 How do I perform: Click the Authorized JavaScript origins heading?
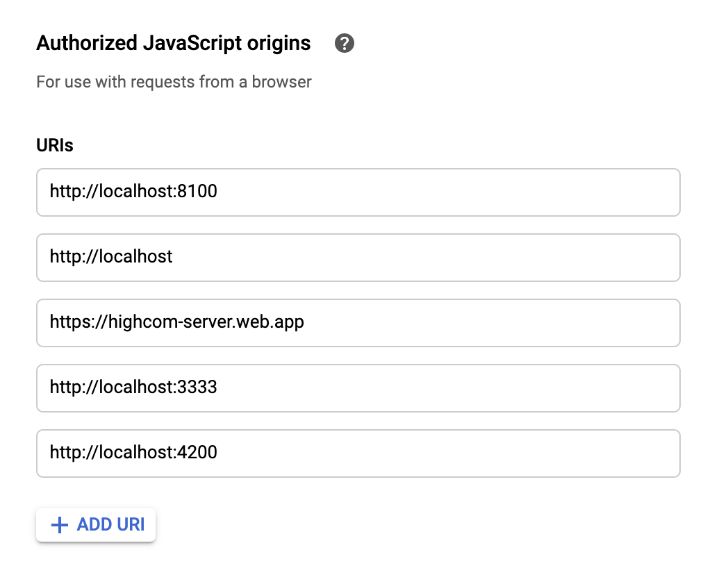point(173,44)
